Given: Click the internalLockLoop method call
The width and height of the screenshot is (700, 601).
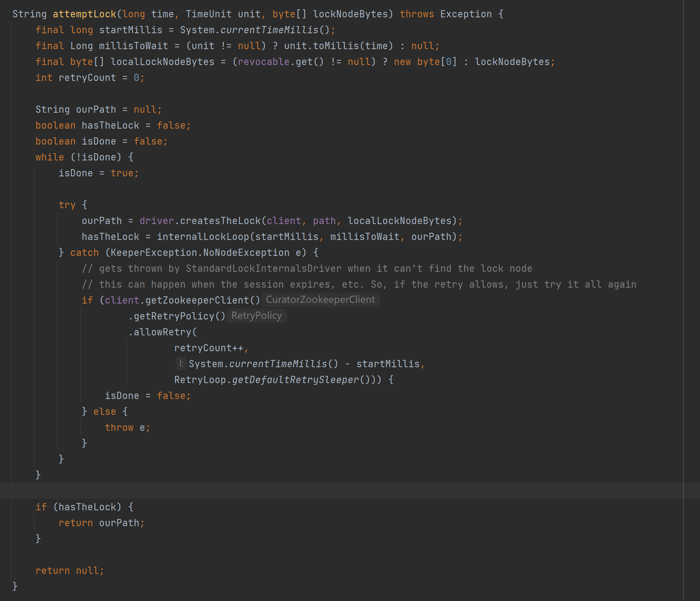Looking at the screenshot, I should 203,237.
